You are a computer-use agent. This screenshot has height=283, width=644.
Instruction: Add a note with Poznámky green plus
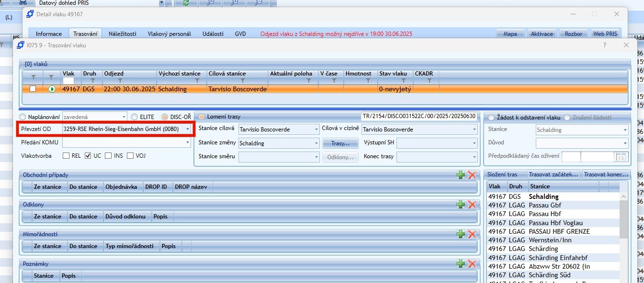click(461, 264)
